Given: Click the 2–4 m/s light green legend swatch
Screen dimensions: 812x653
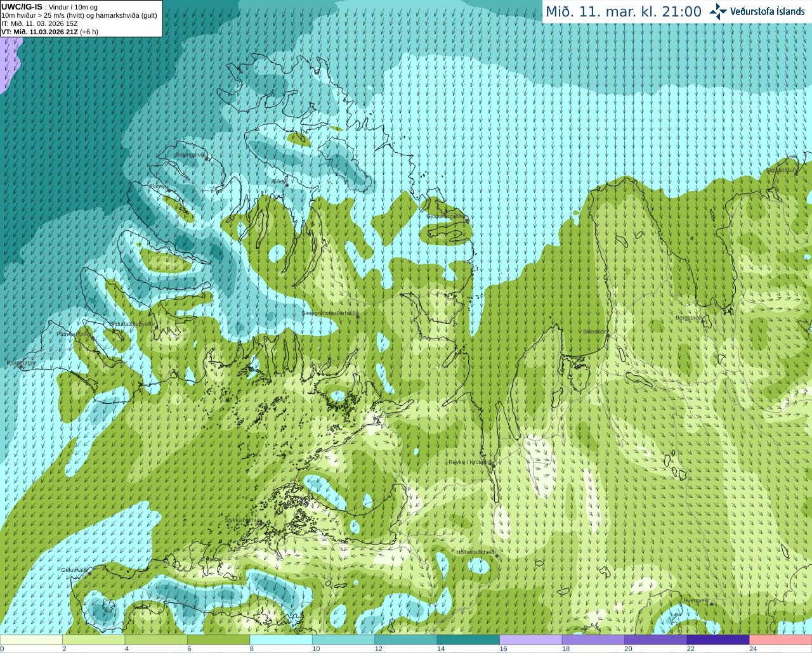Looking at the screenshot, I should coord(94,639).
